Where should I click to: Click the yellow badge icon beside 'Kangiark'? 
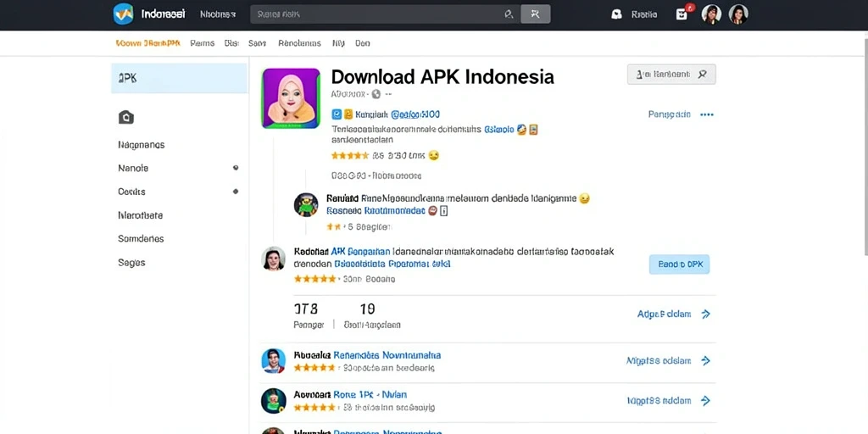pyautogui.click(x=348, y=114)
